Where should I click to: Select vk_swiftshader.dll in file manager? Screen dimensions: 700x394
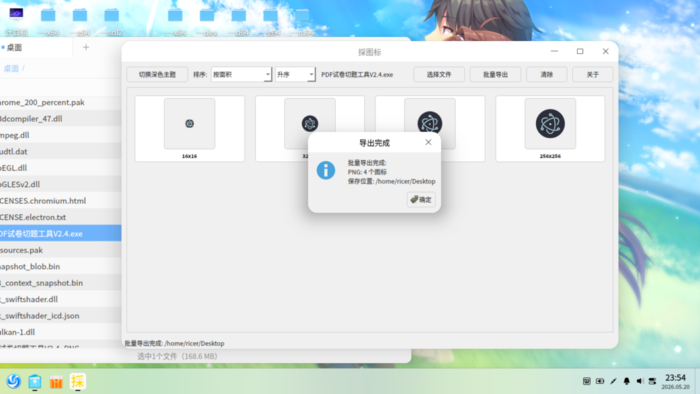60,299
